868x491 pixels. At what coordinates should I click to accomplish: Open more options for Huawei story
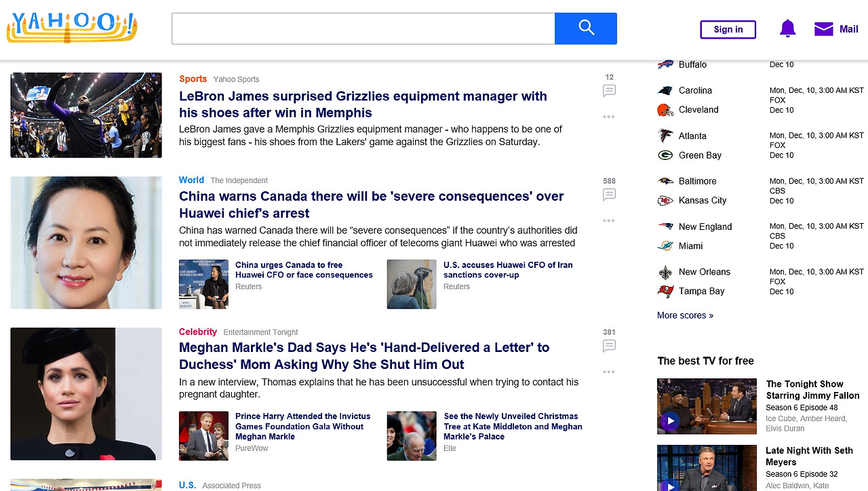pos(609,220)
